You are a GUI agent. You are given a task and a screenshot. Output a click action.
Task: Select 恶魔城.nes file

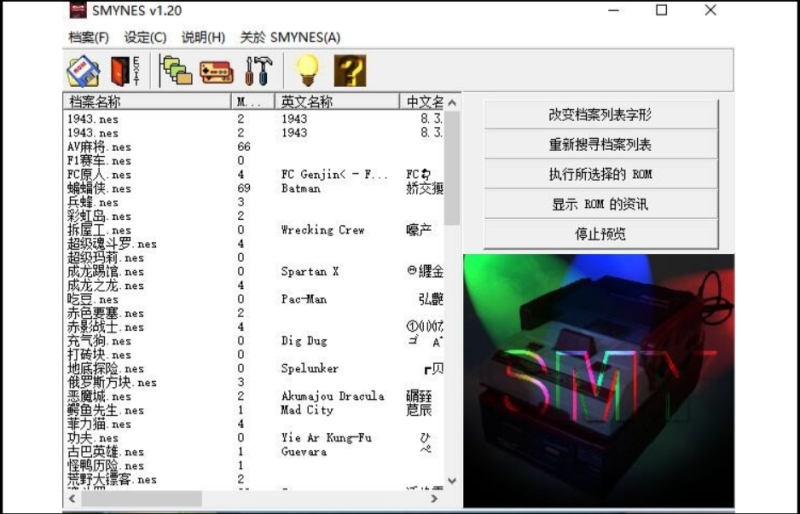tap(99, 397)
